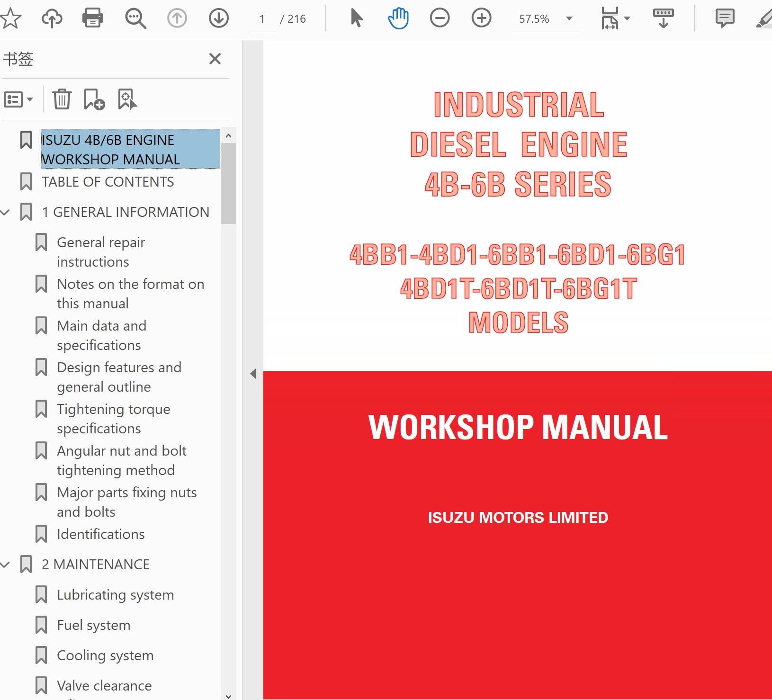Add a new bookmark icon
The image size is (772, 700).
tap(94, 99)
